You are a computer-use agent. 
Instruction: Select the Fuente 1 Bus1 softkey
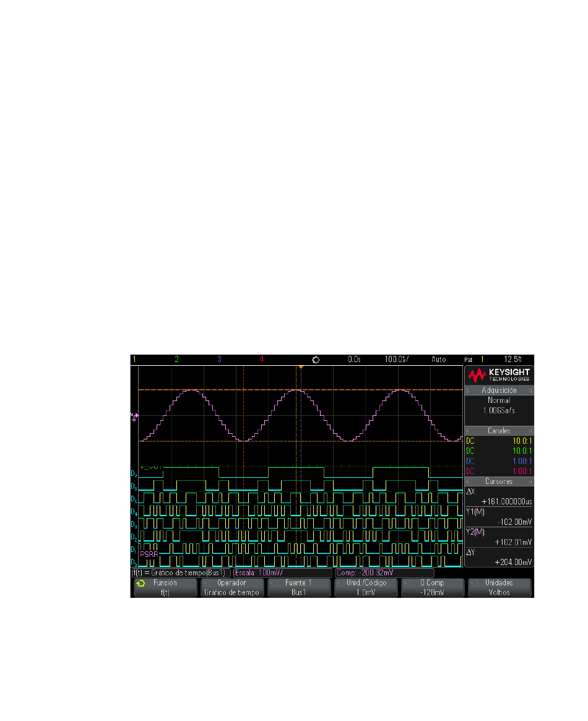tap(299, 588)
